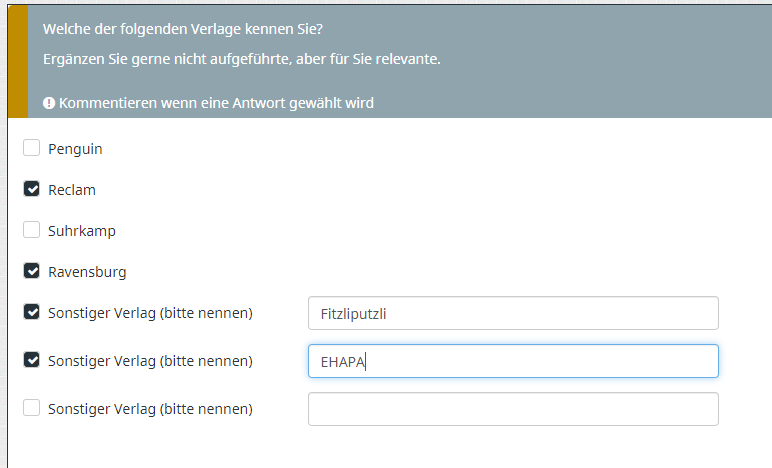This screenshot has width=772, height=468.
Task: Enable the Suhrkamp checkbox
Action: [31, 230]
